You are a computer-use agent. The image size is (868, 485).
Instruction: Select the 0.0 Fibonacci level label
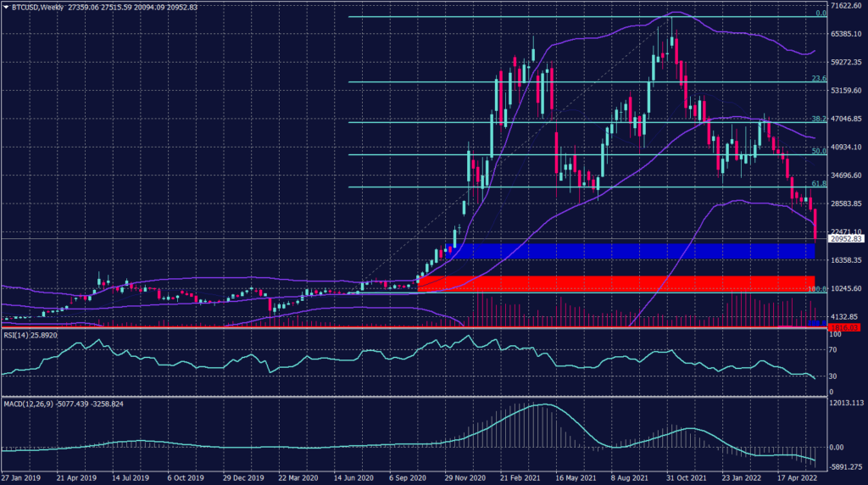point(820,14)
